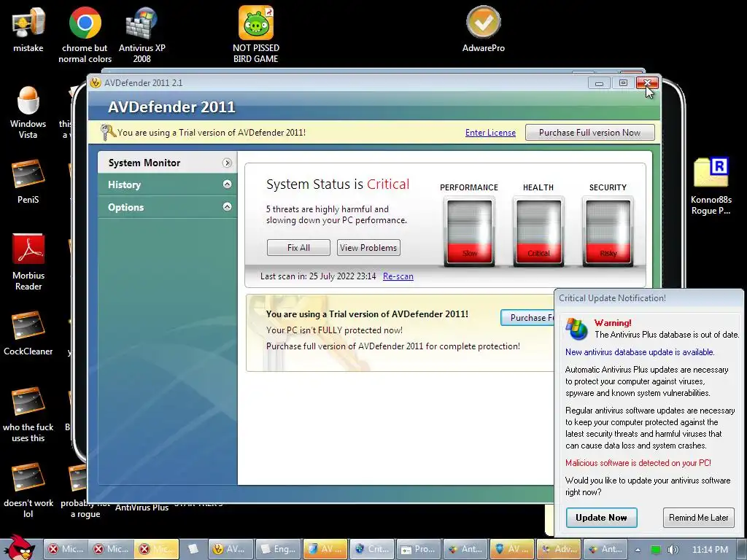Screen dimensions: 747x560
Task: Switch to 'Pro...' taskbar window
Action: 419,549
